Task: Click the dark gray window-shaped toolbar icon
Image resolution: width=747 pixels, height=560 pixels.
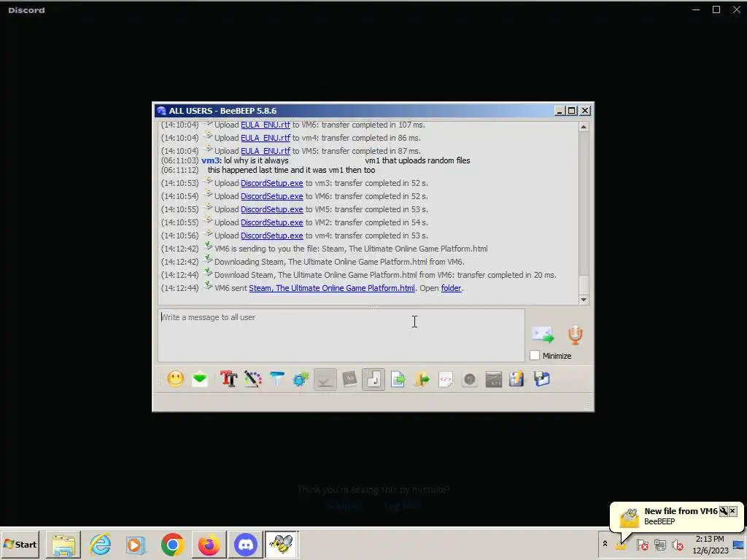Action: (x=494, y=379)
